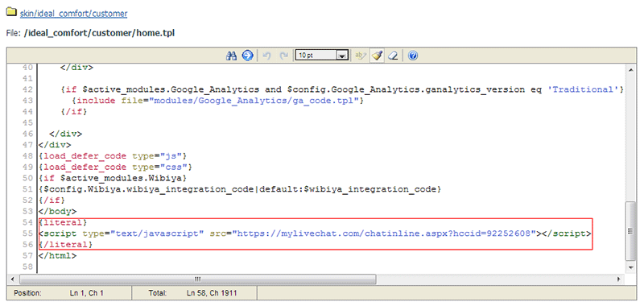
Task: Click the eraser reset-highlight icon
Action: (x=393, y=56)
